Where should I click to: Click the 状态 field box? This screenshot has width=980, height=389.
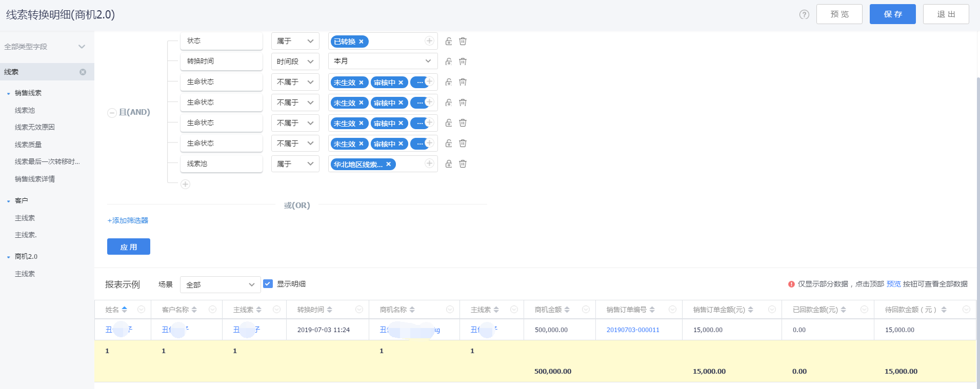[x=222, y=41]
